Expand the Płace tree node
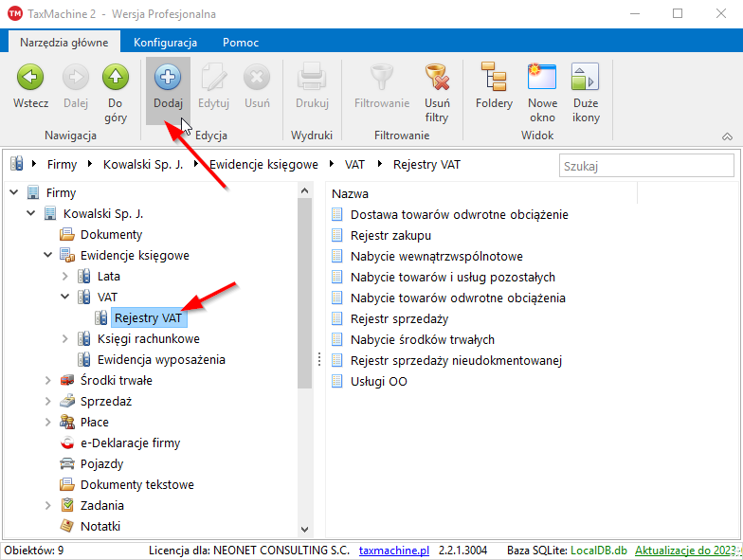Screen dimensions: 743x560 [48, 423]
